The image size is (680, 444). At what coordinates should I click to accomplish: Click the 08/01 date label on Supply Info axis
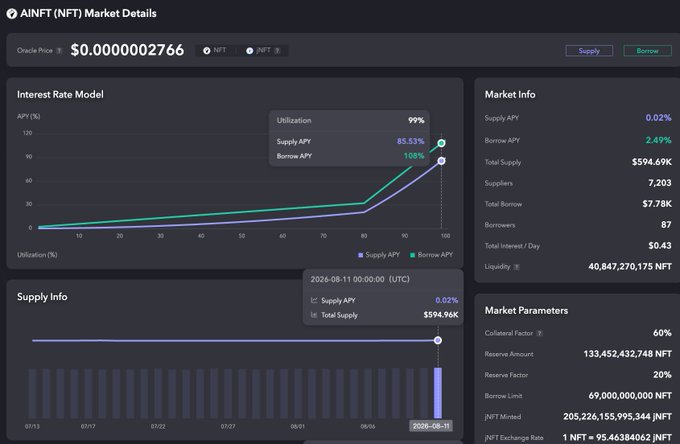click(x=298, y=426)
